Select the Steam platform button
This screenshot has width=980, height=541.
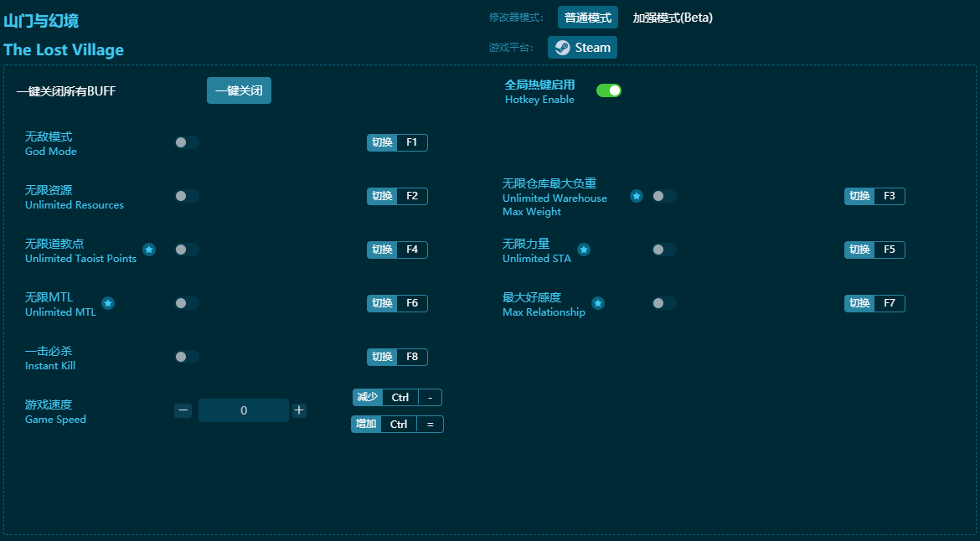pos(582,48)
